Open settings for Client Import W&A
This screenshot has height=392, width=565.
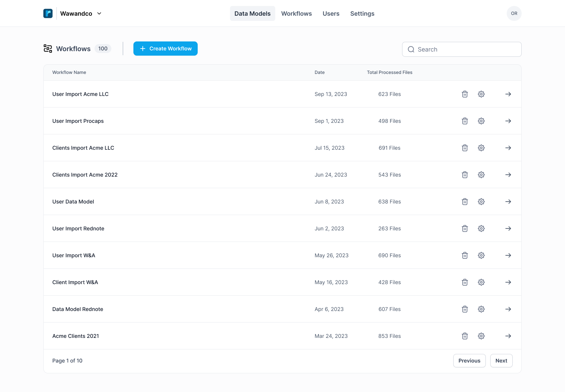coord(481,282)
